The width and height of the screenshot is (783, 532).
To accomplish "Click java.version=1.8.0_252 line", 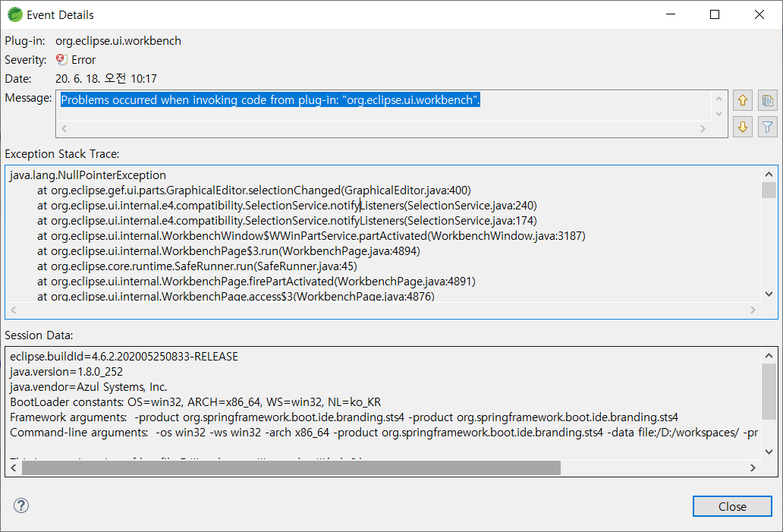I will [67, 372].
